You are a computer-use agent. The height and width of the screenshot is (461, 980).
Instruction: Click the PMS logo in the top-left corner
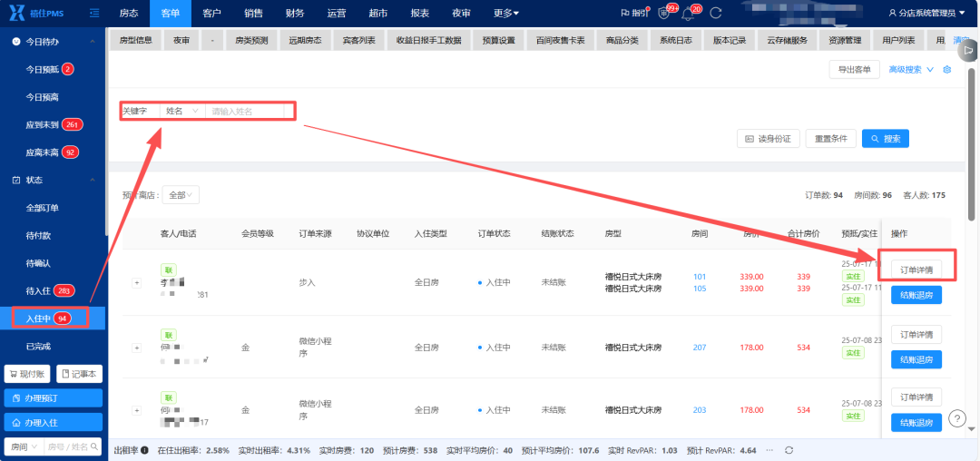[38, 13]
